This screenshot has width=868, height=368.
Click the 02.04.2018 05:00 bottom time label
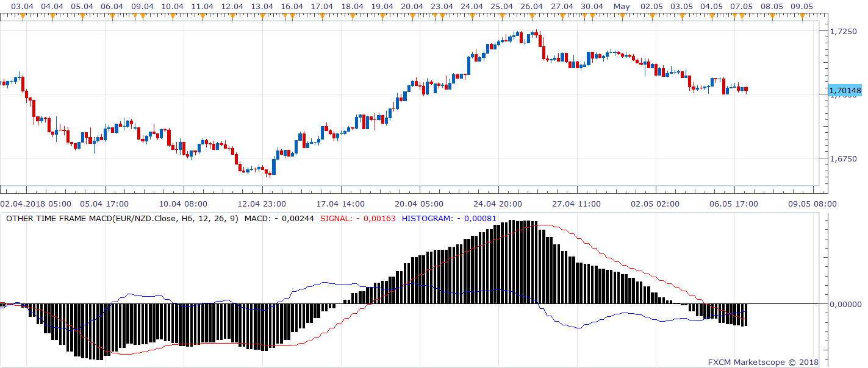click(x=36, y=204)
